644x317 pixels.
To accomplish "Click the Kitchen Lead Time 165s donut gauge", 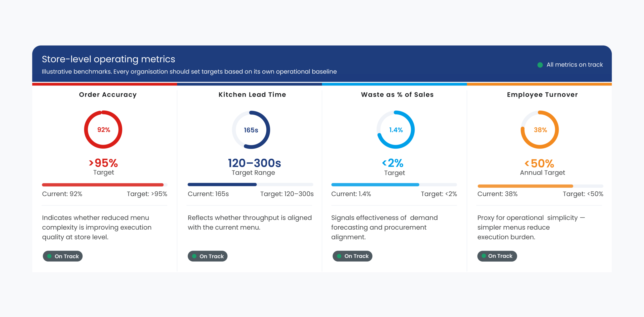I will 251,130.
